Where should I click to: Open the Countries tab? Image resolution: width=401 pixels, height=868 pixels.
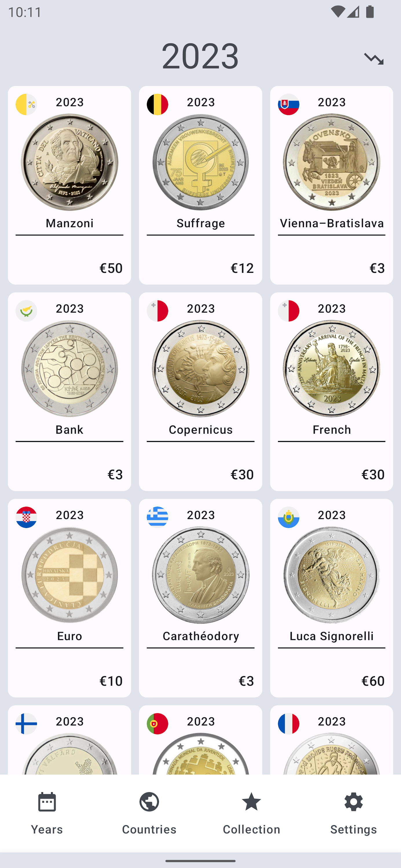coord(149,813)
